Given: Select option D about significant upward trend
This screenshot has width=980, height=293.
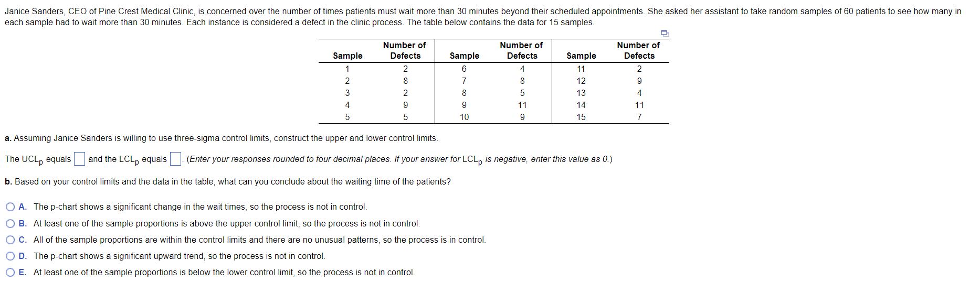Looking at the screenshot, I should [x=10, y=256].
